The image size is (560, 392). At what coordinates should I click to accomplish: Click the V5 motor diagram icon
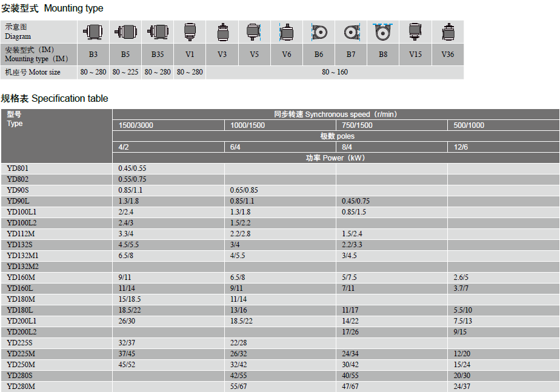pyautogui.click(x=254, y=32)
